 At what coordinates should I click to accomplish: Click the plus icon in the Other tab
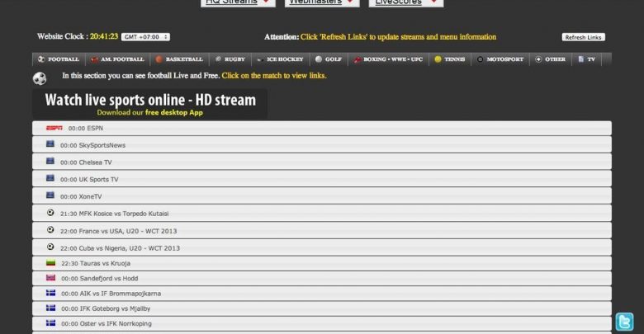point(538,59)
